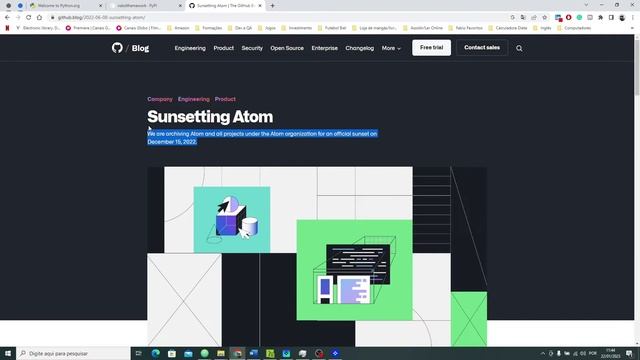Image resolution: width=640 pixels, height=360 pixels.
Task: Click the taskbar clock and date
Action: [610, 353]
